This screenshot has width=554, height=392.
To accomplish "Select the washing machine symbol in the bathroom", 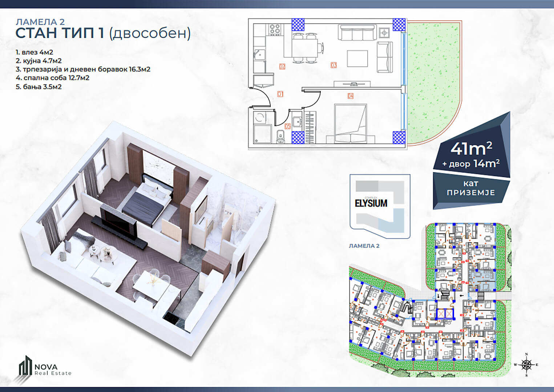I will click(x=260, y=117).
